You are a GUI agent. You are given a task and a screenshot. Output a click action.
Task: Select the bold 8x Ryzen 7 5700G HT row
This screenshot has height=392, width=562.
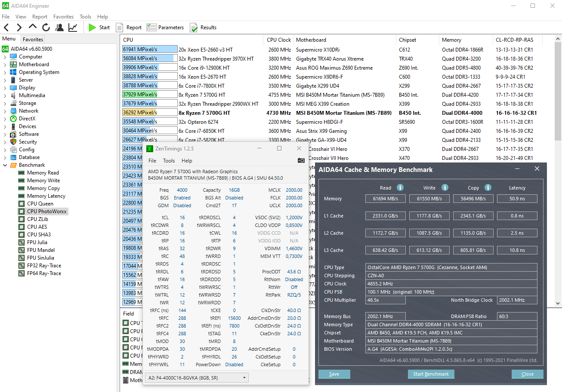point(331,113)
